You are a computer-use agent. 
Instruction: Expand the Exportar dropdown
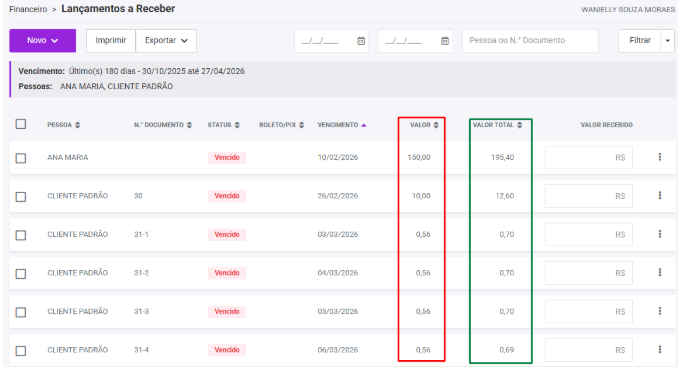[x=166, y=40]
